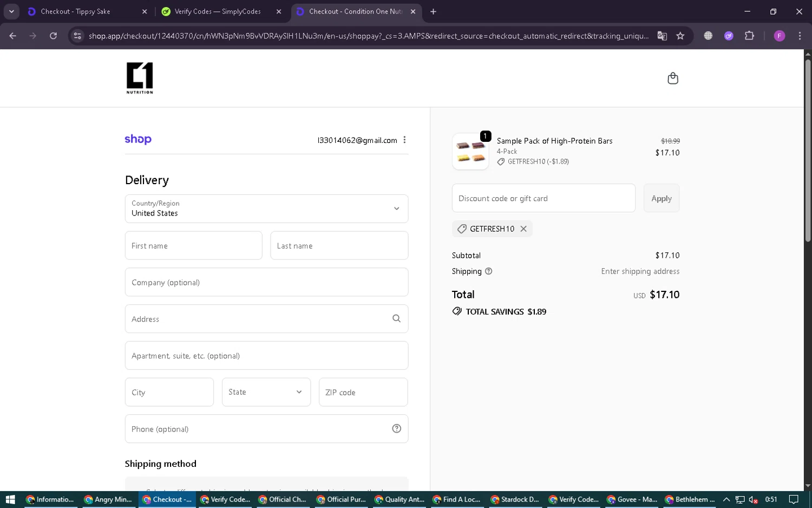The image size is (812, 508).
Task: Click the Apply discount button
Action: (662, 198)
